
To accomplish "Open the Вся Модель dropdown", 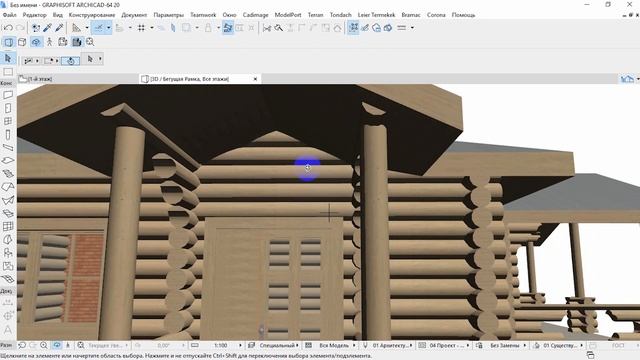I will click(x=331, y=345).
